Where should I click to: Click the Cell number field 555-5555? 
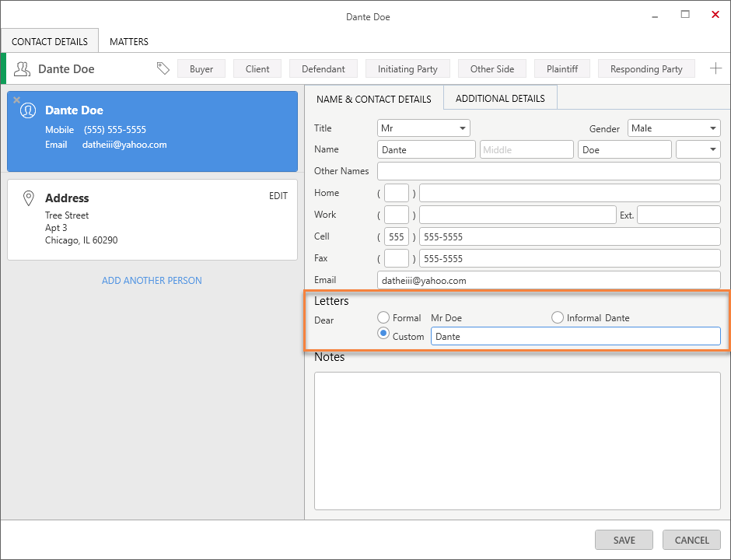pyautogui.click(x=570, y=237)
